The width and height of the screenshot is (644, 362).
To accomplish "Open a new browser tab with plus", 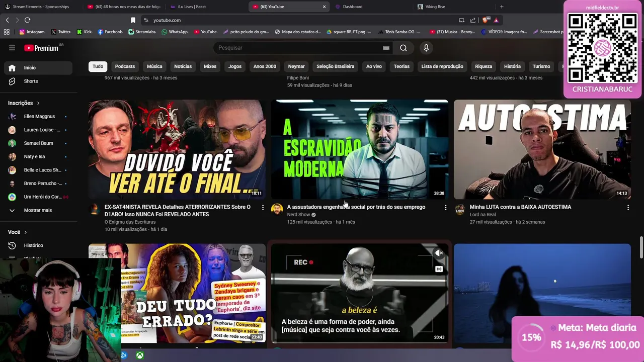I will point(502,7).
